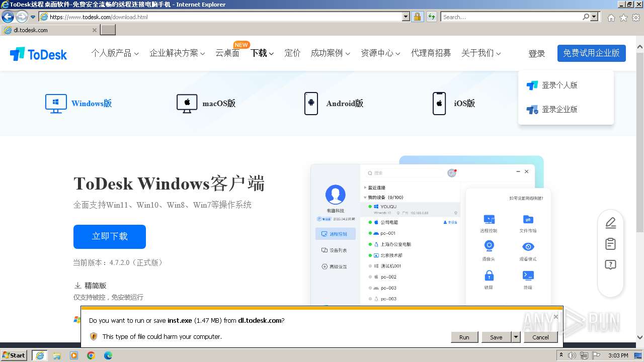Click 登录个人版 text

pyautogui.click(x=559, y=85)
